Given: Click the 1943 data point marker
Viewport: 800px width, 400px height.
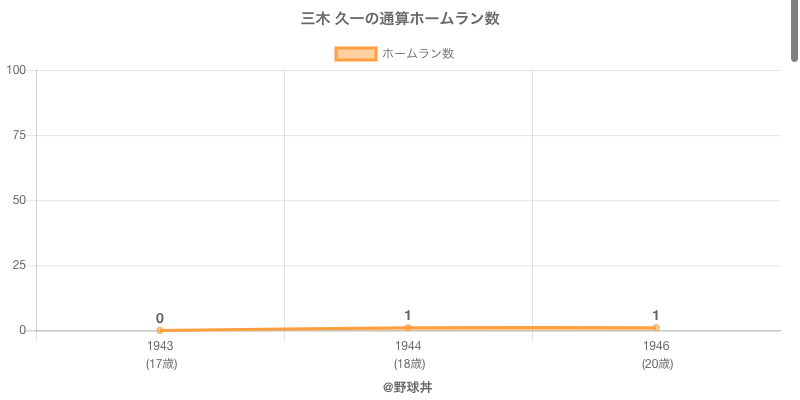Looking at the screenshot, I should click(x=160, y=330).
